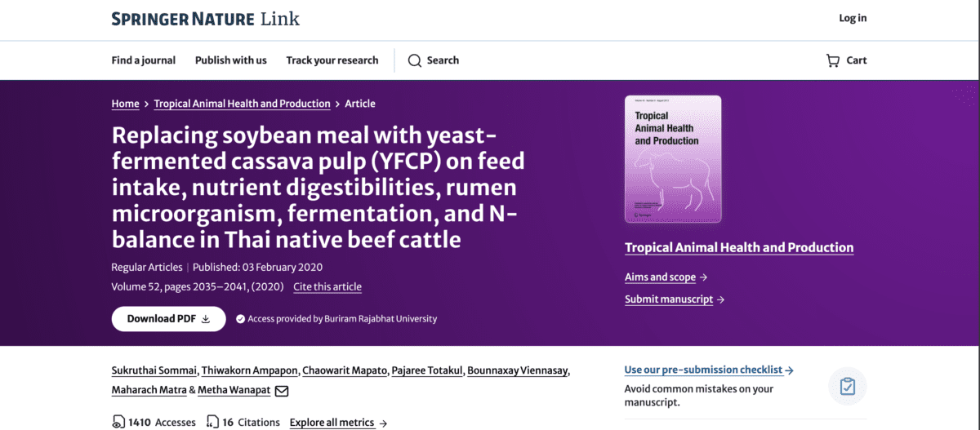Image resolution: width=980 pixels, height=430 pixels.
Task: Open Find a journal menu
Action: (x=144, y=60)
